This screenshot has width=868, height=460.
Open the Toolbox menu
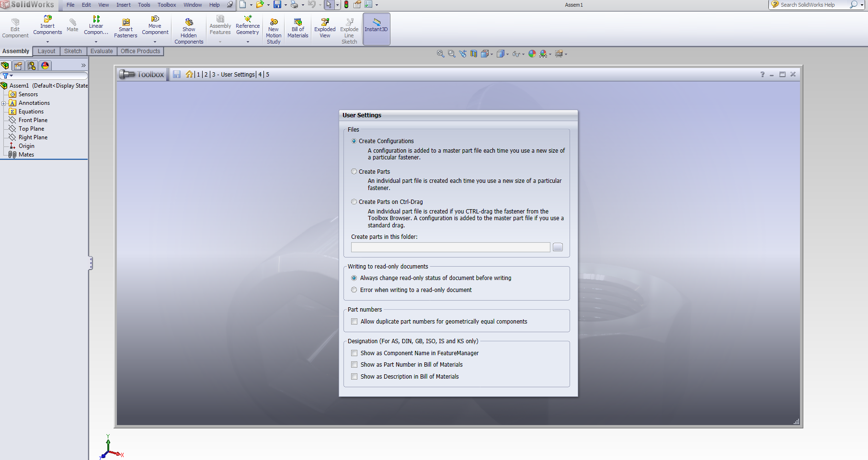coord(167,5)
